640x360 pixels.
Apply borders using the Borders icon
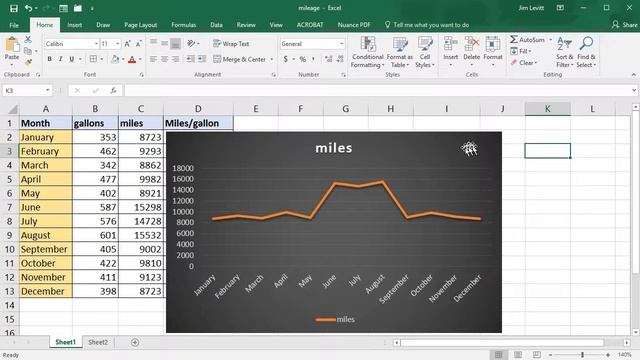[x=93, y=59]
